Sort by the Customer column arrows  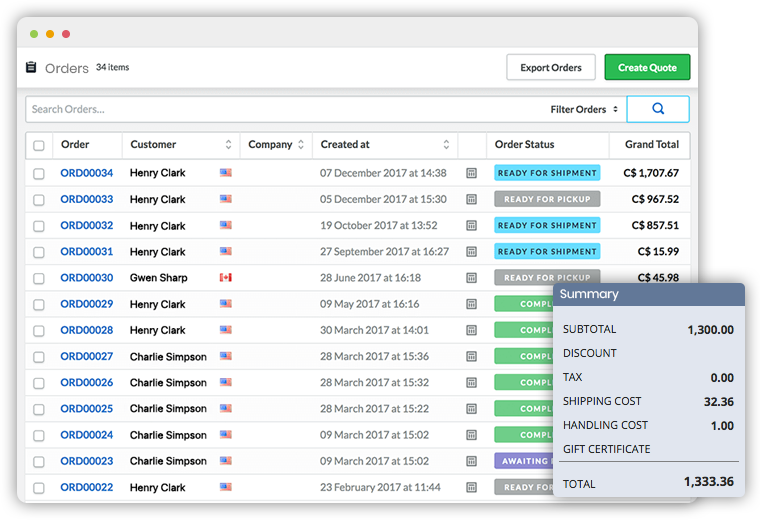[x=228, y=144]
